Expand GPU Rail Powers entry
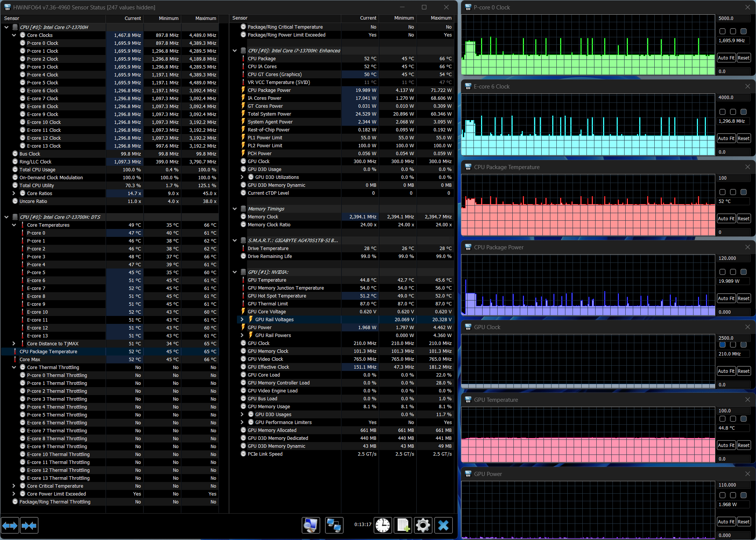756x540 pixels. tap(242, 335)
